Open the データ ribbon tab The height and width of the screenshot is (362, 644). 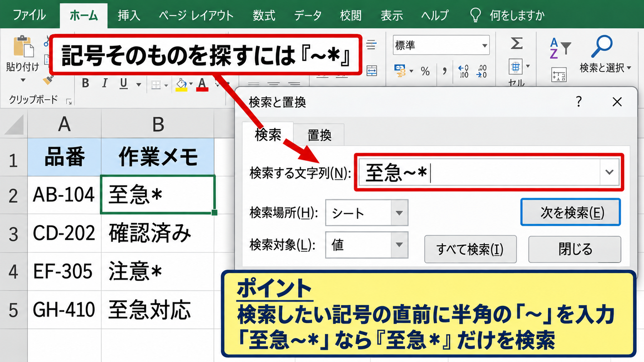308,15
